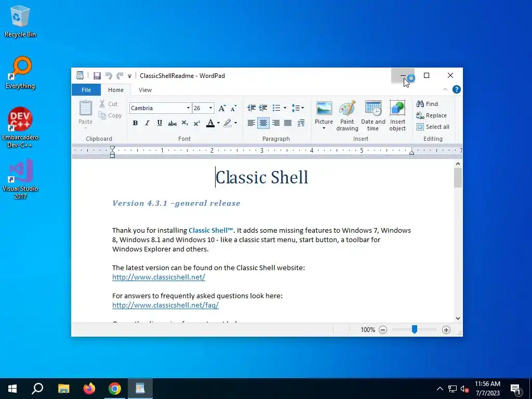Click the Justify alignment icon
This screenshot has height=399, width=532.
coord(288,123)
